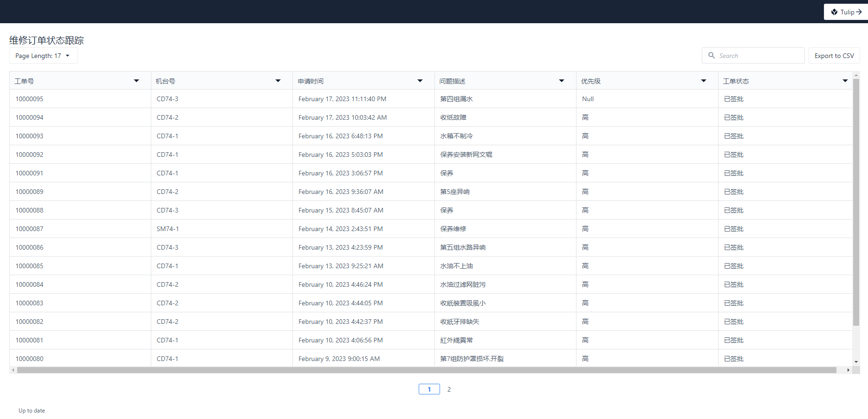Select work order 10000087 cell
Viewport: 868px width, 419px height.
80,229
